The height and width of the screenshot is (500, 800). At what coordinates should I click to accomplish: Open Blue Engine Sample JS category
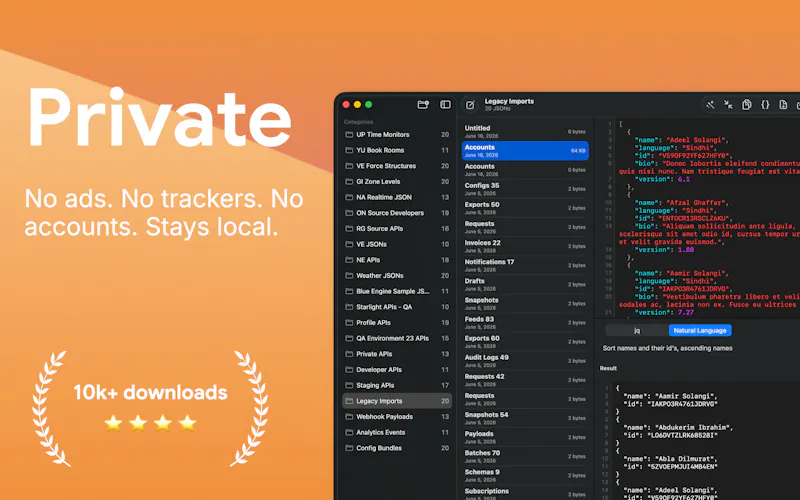(397, 291)
